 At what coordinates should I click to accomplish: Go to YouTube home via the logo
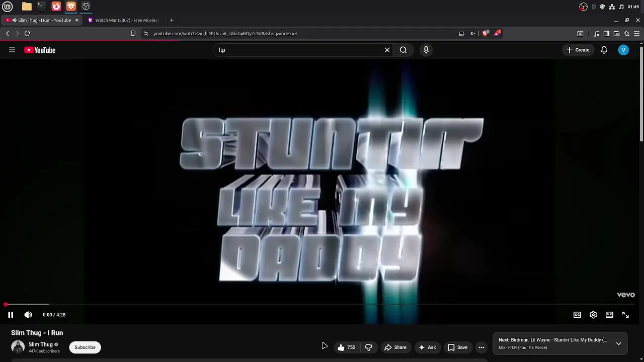coord(40,50)
